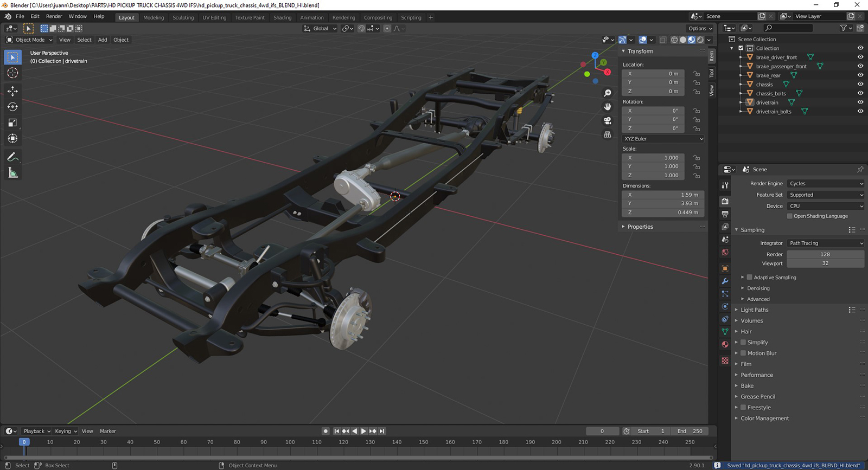Open the Integrator Path Tracing dropdown

coord(826,243)
